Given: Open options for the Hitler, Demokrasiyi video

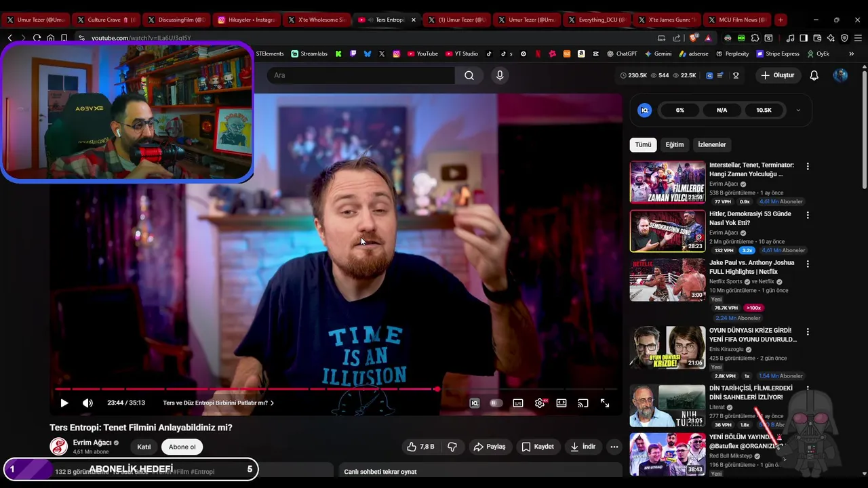Looking at the screenshot, I should (807, 215).
